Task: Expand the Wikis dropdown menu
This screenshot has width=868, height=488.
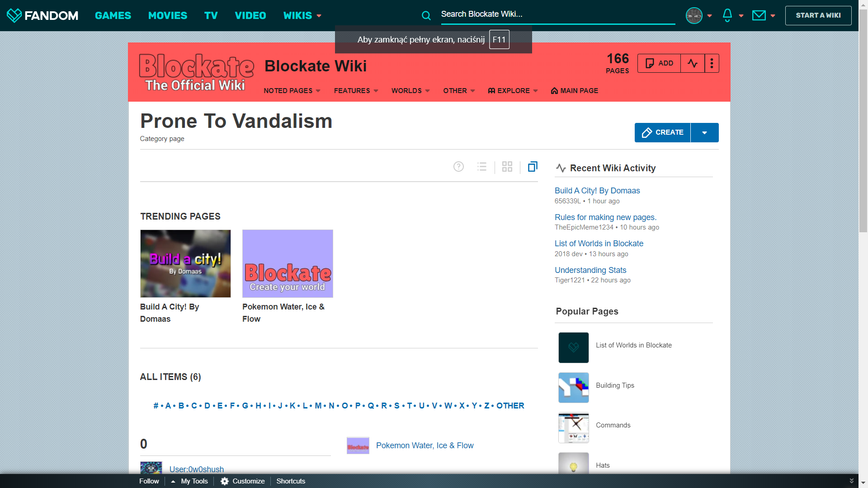Action: (x=302, y=15)
